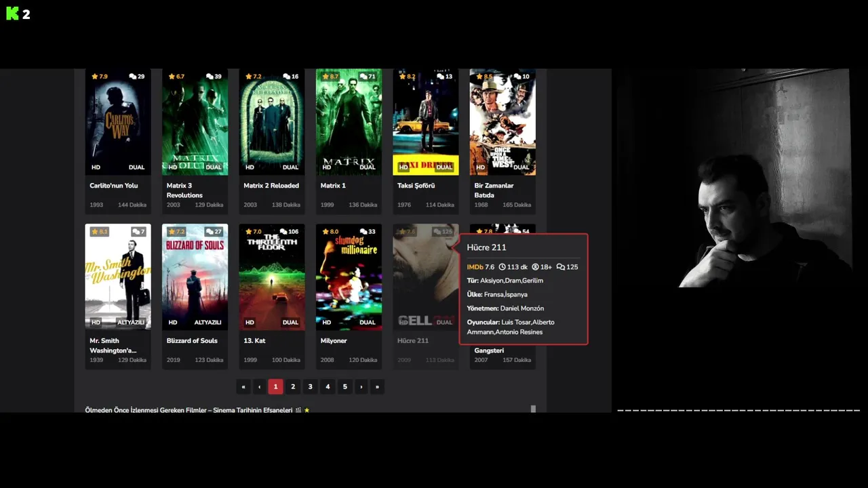
Task: Click the star rating 6.7 on Matrix 3
Action: point(176,77)
